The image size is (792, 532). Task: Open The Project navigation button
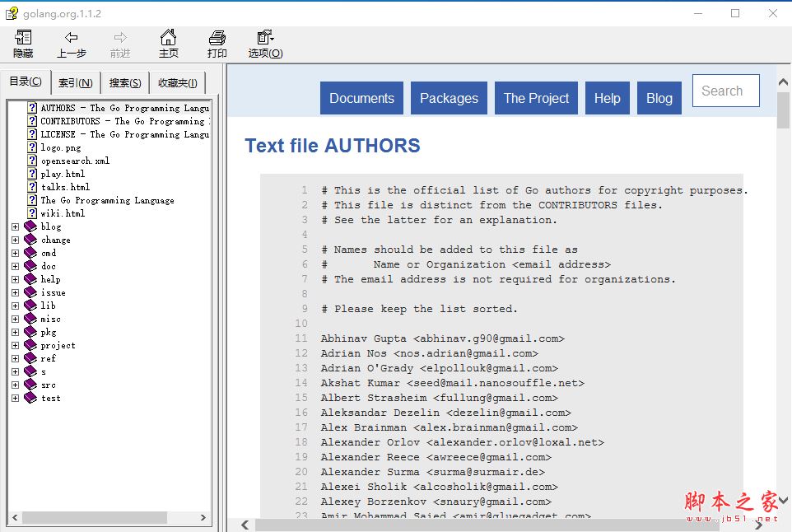point(536,98)
